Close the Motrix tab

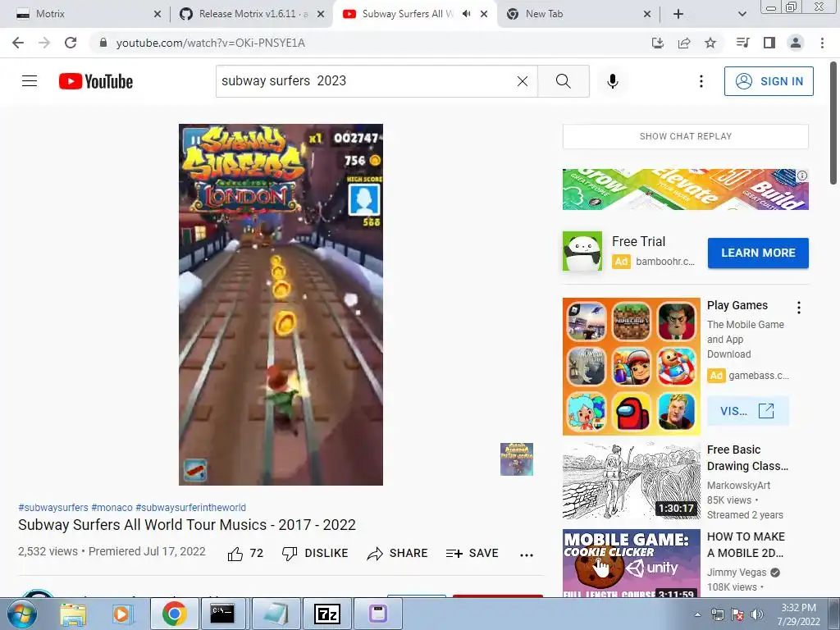pyautogui.click(x=157, y=14)
